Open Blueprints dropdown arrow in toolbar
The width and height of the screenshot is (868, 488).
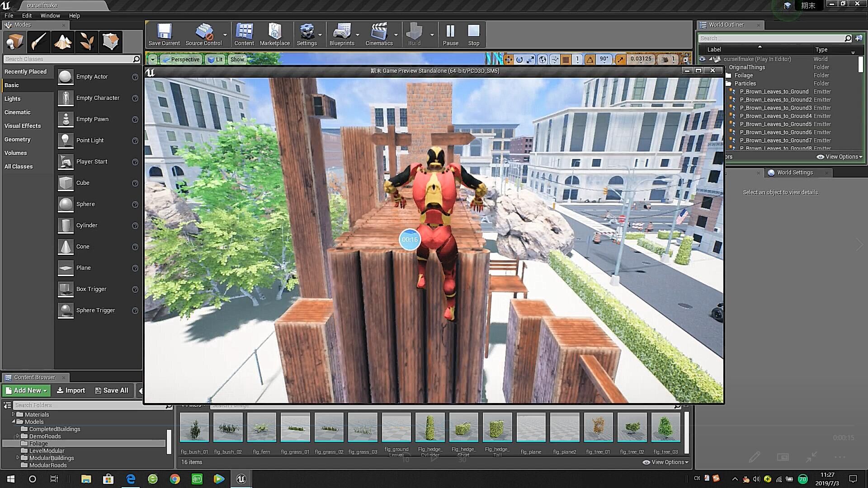coord(358,35)
